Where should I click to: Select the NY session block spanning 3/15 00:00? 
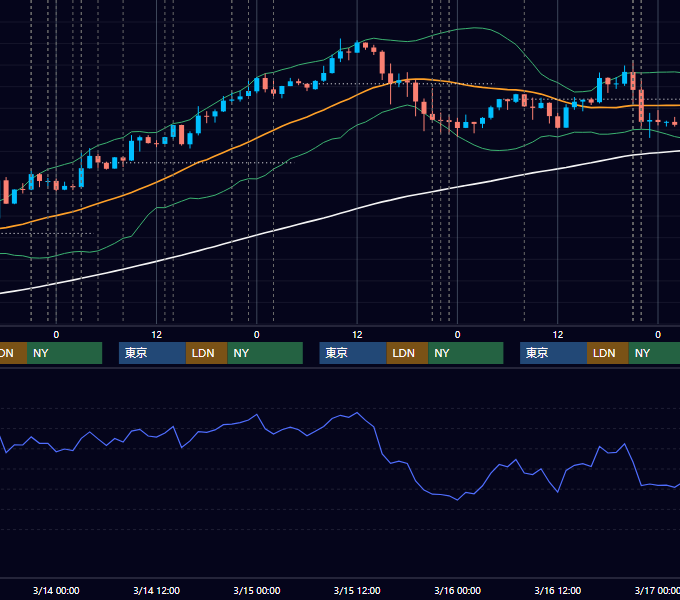(x=265, y=353)
